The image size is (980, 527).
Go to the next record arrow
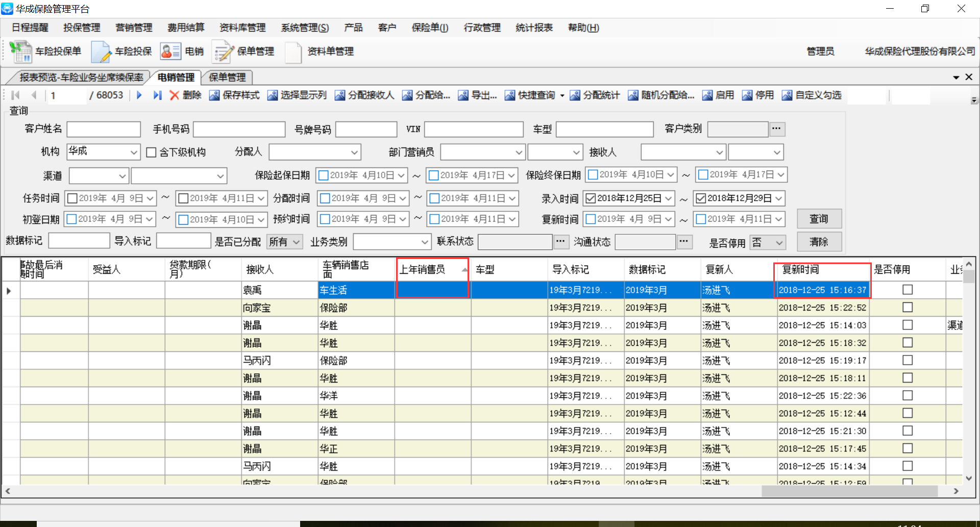(139, 95)
